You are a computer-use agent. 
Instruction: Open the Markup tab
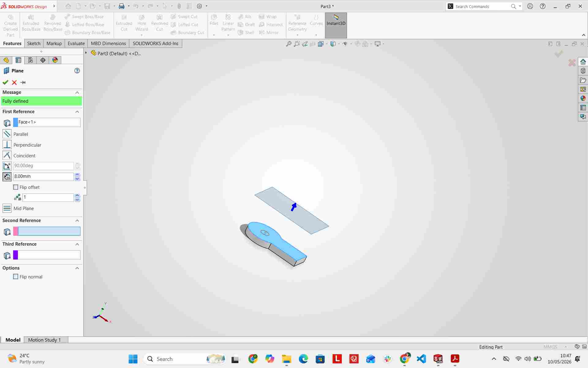54,44
